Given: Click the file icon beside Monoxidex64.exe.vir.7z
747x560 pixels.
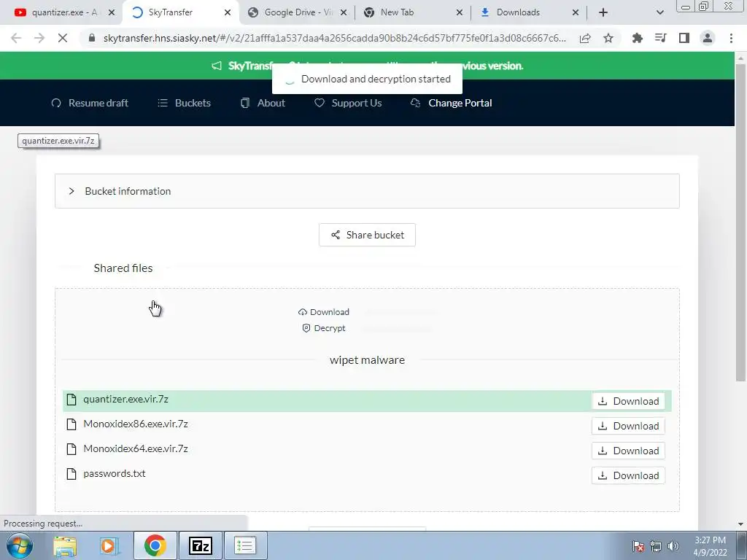Looking at the screenshot, I should coord(71,449).
